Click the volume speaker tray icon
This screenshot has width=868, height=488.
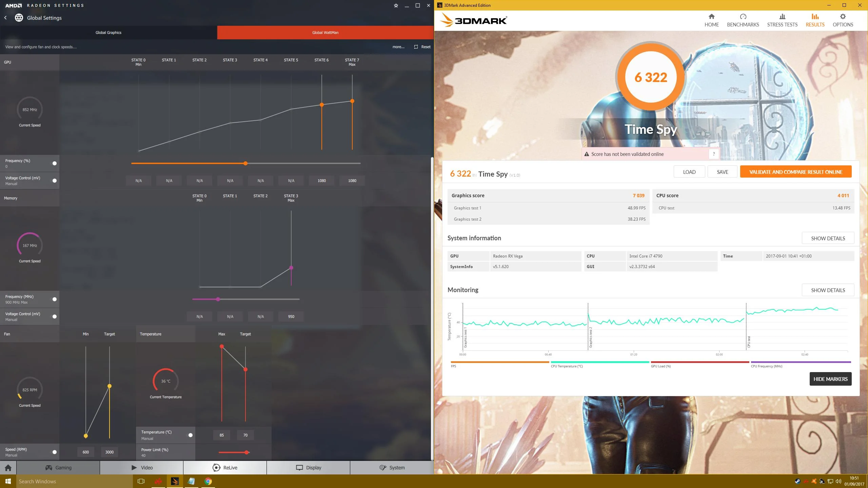point(839,481)
